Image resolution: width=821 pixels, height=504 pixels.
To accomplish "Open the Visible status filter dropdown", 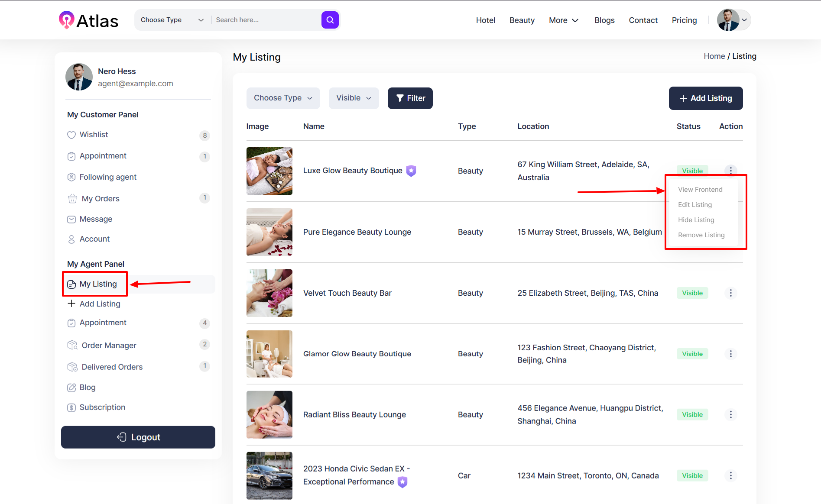I will point(354,98).
